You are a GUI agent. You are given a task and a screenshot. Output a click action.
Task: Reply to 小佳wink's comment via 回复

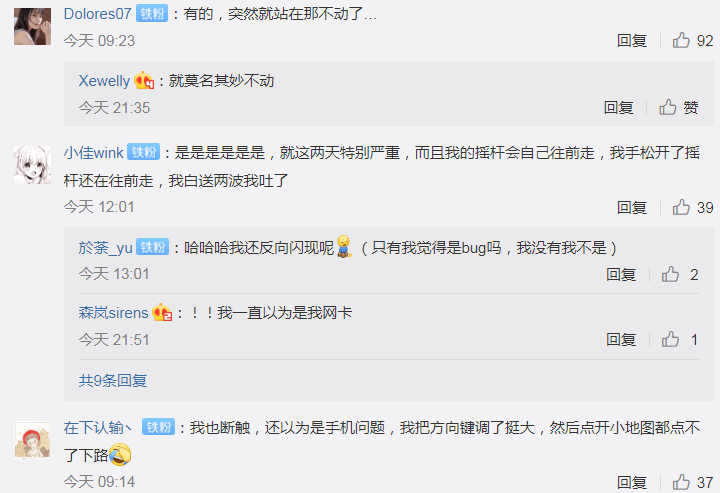(x=631, y=207)
